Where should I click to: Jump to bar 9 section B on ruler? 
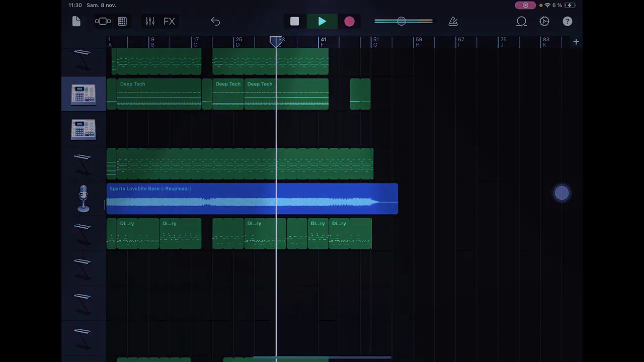tap(152, 42)
